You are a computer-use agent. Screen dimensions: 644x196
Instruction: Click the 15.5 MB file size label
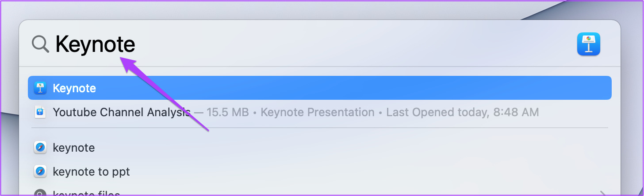(228, 112)
